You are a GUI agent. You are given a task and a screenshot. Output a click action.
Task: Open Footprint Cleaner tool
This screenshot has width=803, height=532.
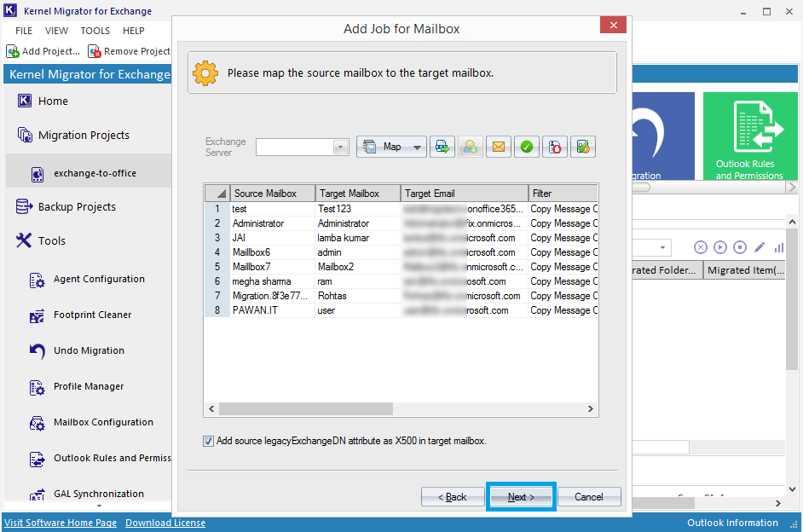point(81,315)
